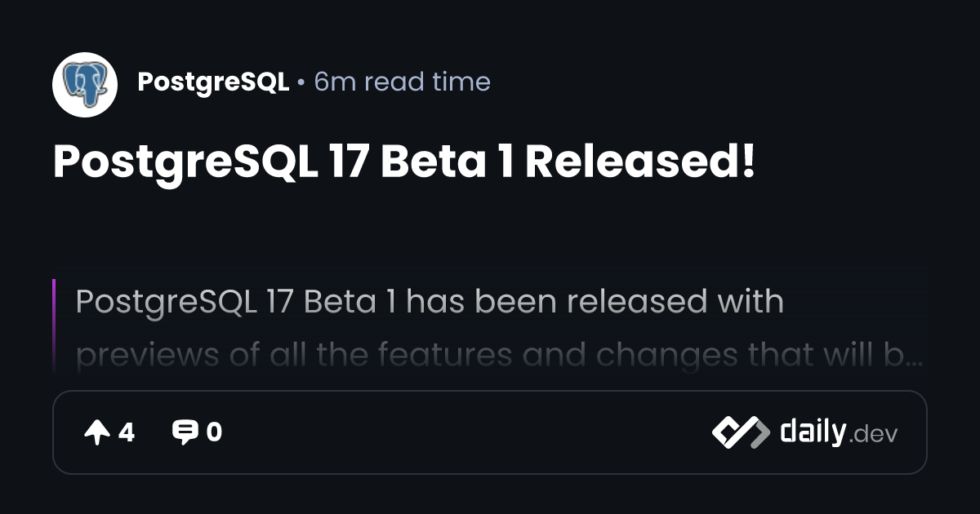Screen dimensions: 980x514
Task: Click the ".dev" part of the logo
Action: pyautogui.click(x=874, y=435)
